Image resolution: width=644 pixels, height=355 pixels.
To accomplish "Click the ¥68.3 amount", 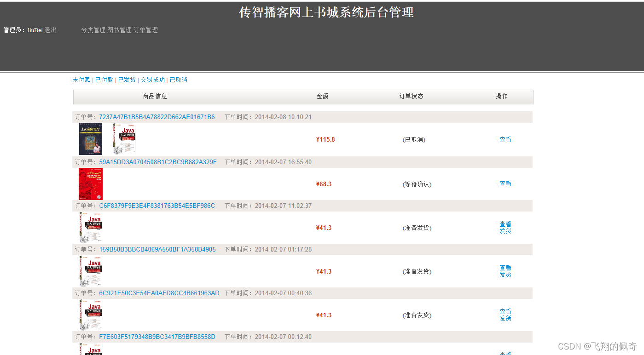I will [324, 184].
